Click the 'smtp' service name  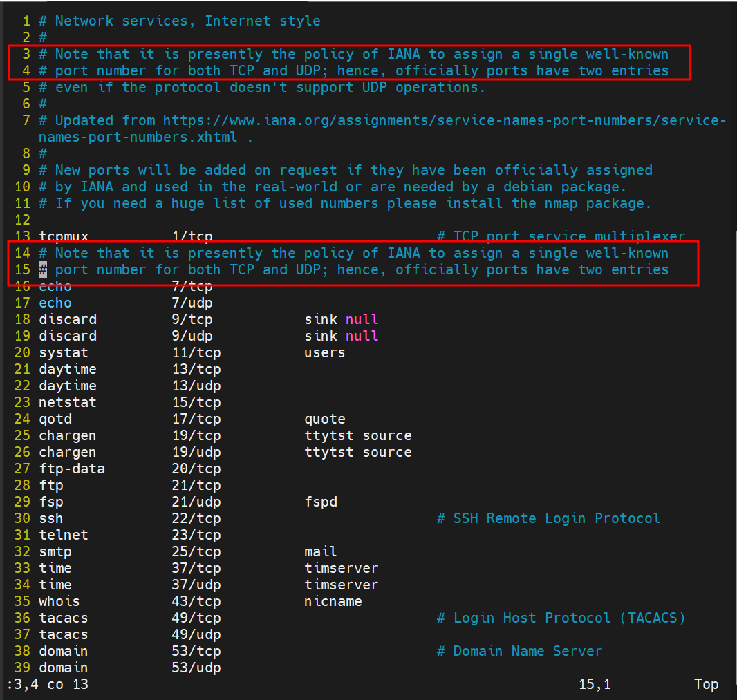point(55,551)
